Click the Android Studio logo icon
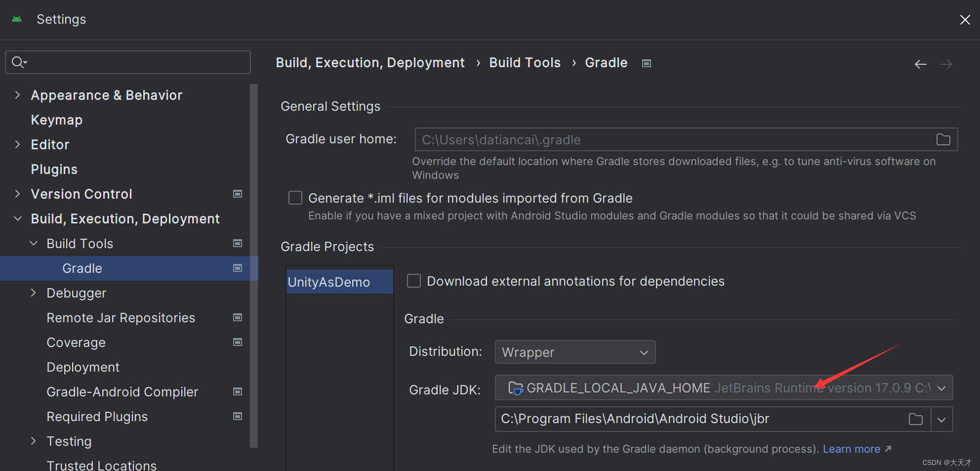980x471 pixels. [x=17, y=19]
